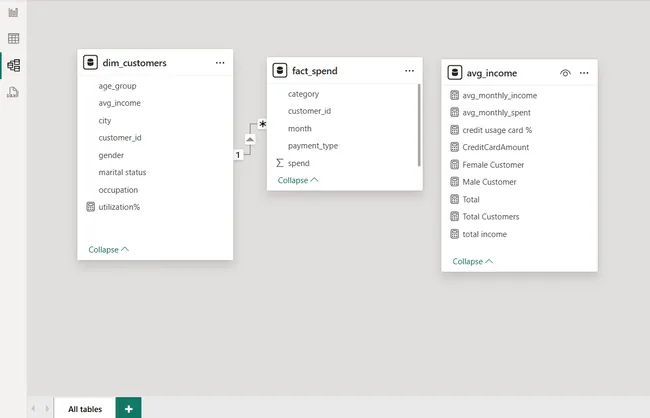
Task: Click the avg_income table database icon
Action: click(455, 73)
